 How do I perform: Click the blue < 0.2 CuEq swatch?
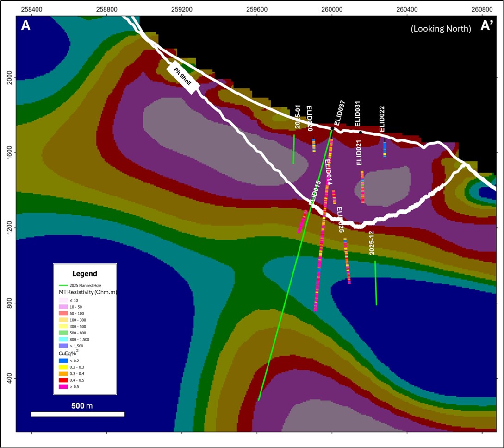point(64,360)
